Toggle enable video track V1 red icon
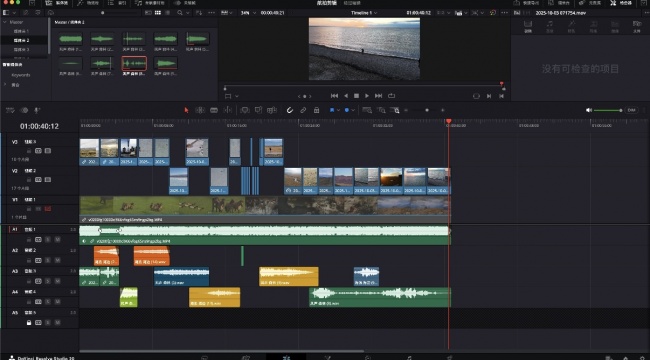The image size is (650, 360). pyautogui.click(x=48, y=209)
